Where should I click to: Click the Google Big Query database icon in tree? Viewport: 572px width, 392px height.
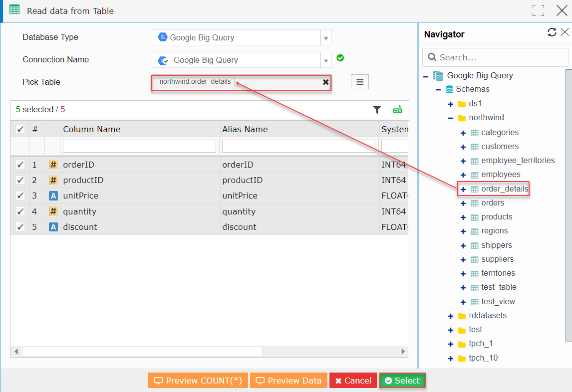[438, 75]
